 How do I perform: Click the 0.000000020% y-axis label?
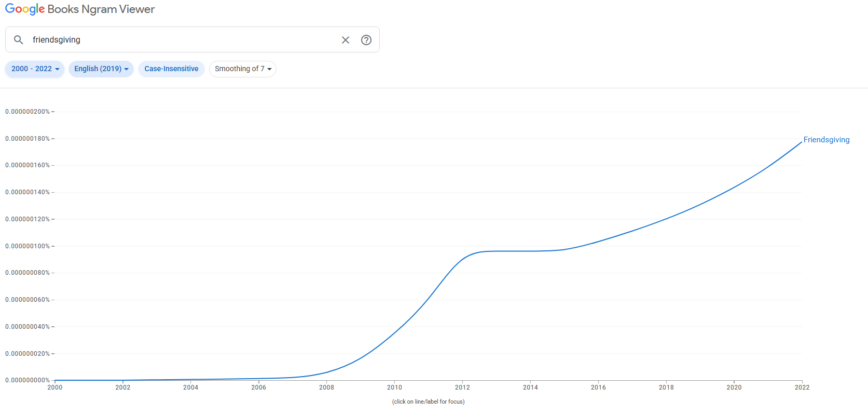click(x=27, y=354)
